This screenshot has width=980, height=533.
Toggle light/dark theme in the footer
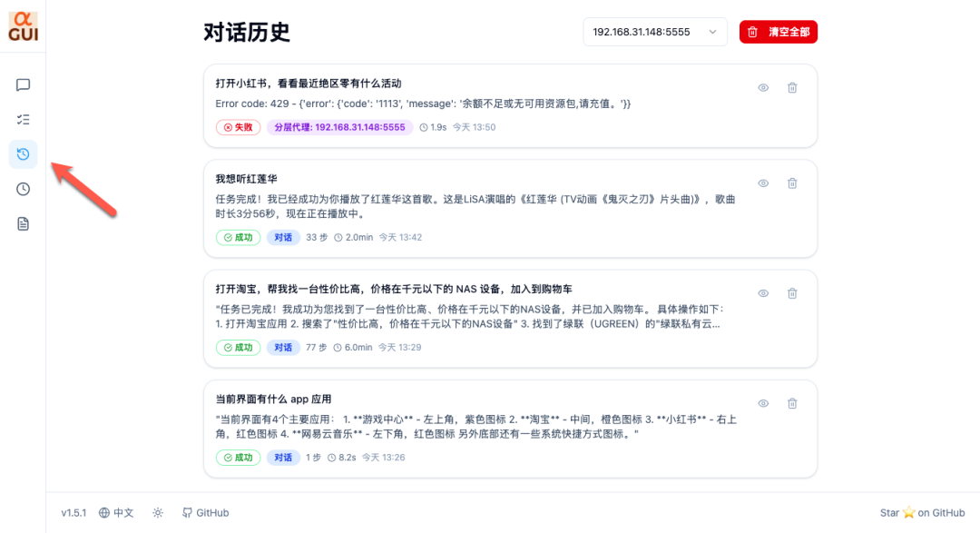coord(157,512)
